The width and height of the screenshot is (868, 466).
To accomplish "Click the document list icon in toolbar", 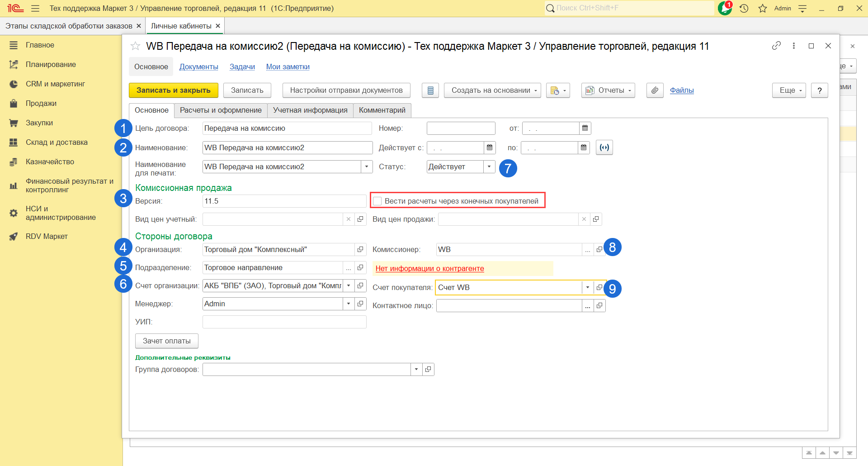I will [x=430, y=90].
